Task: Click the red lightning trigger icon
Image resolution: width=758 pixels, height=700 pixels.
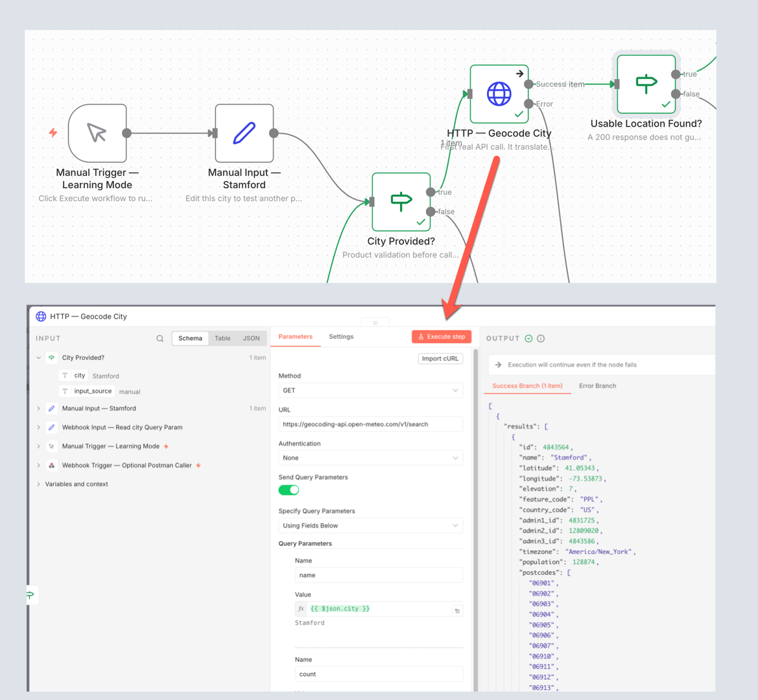Action: [x=53, y=132]
